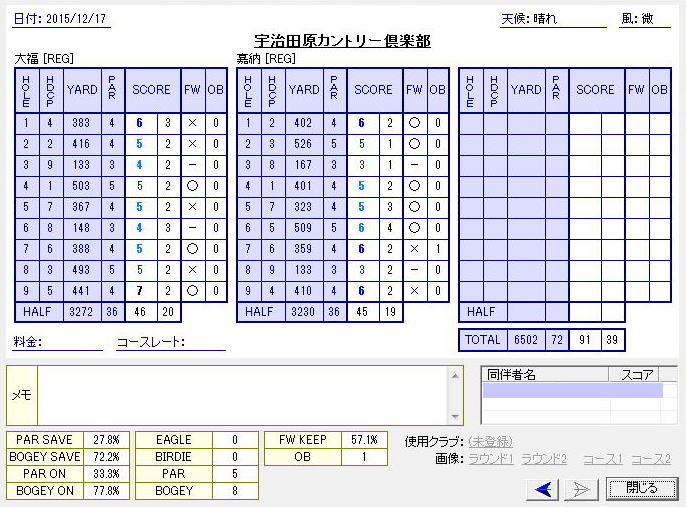The width and height of the screenshot is (686, 507).
Task: Open the 未登録 club usage link
Action: pos(490,441)
